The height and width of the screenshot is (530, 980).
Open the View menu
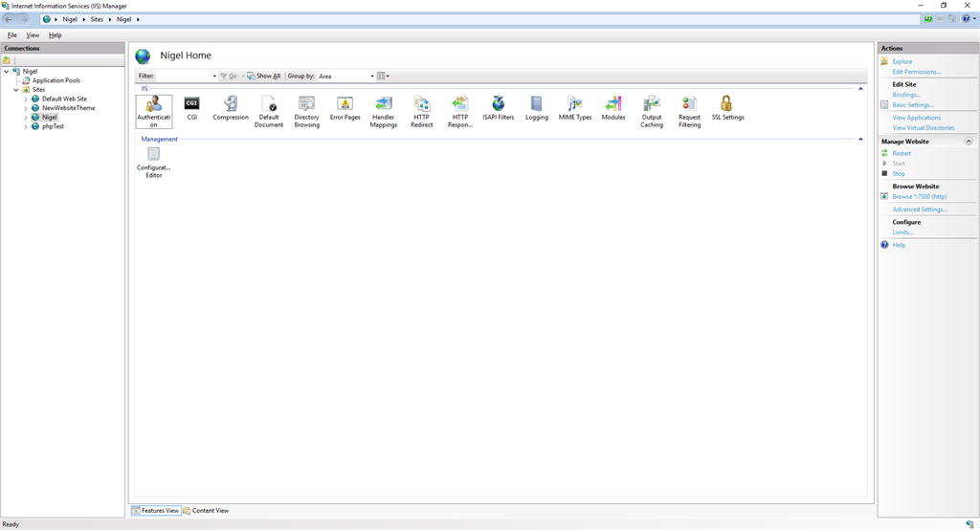click(33, 35)
